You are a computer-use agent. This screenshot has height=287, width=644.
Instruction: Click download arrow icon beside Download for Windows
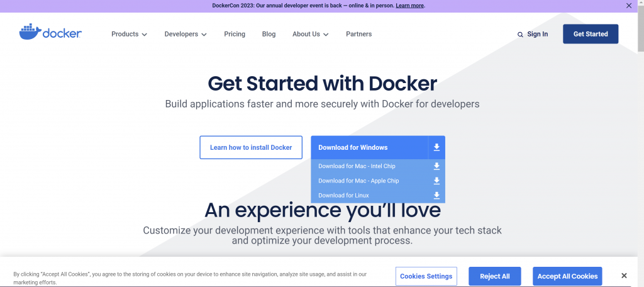coord(436,147)
